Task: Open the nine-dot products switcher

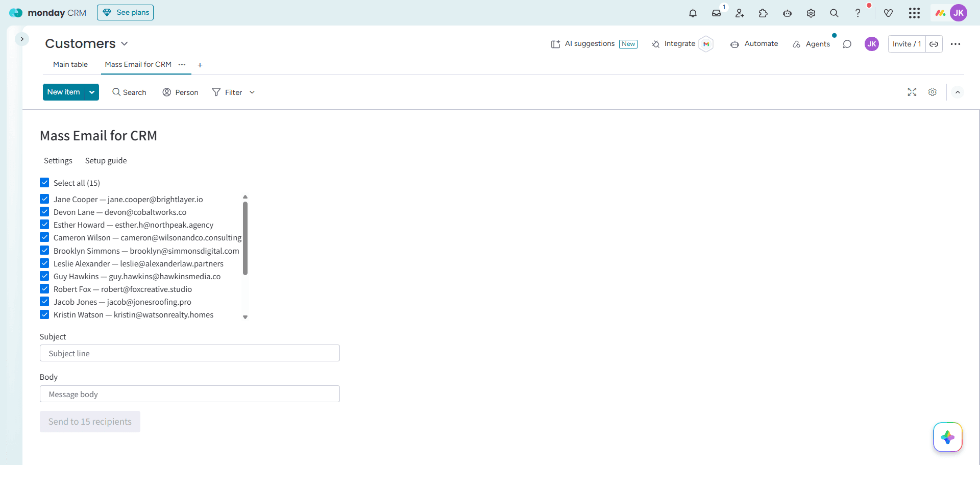Action: pos(914,13)
